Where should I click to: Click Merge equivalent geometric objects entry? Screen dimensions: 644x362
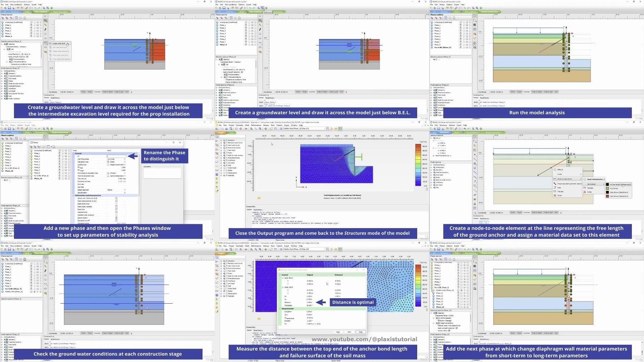(568, 184)
